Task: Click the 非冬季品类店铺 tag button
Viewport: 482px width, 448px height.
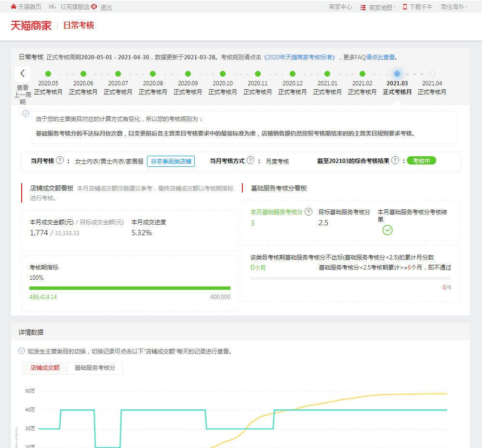Action: [x=171, y=161]
